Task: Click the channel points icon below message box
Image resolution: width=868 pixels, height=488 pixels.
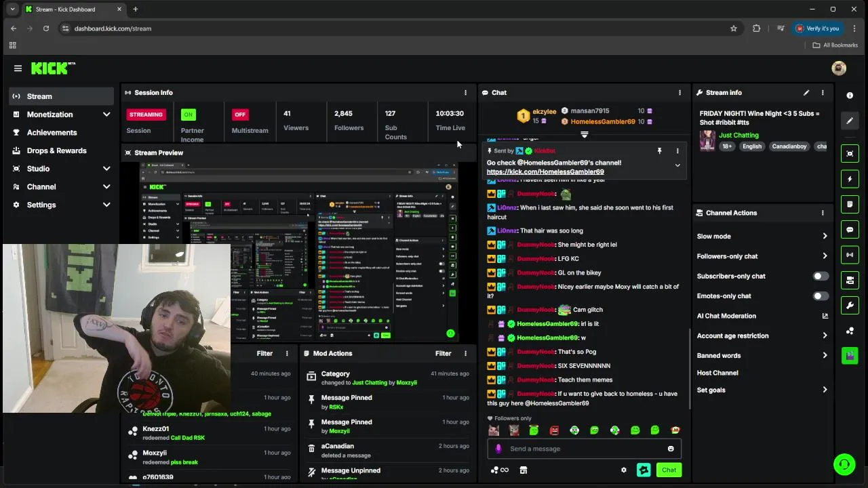Action: 499,470
